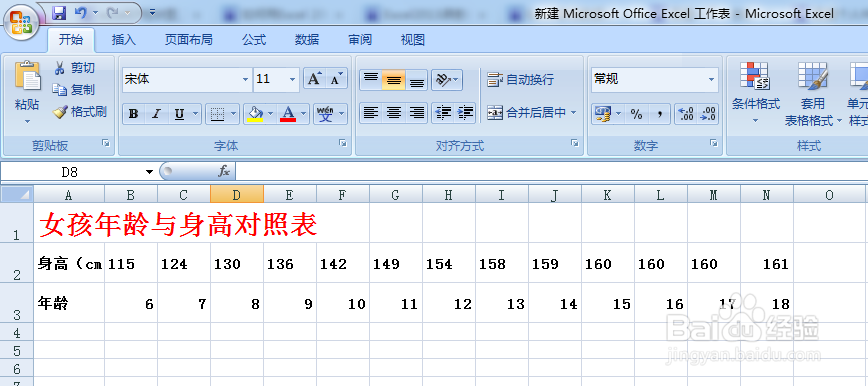Save workbook via quick access toolbar
Image resolution: width=868 pixels, height=386 pixels.
[x=59, y=12]
